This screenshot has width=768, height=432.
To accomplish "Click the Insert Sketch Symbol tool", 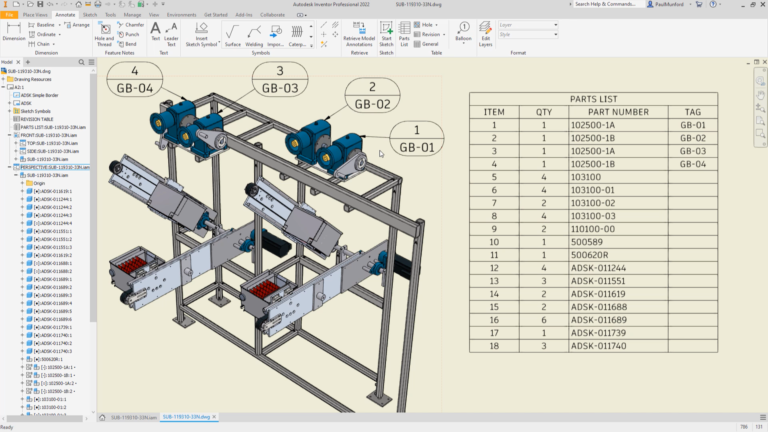I will [x=201, y=34].
